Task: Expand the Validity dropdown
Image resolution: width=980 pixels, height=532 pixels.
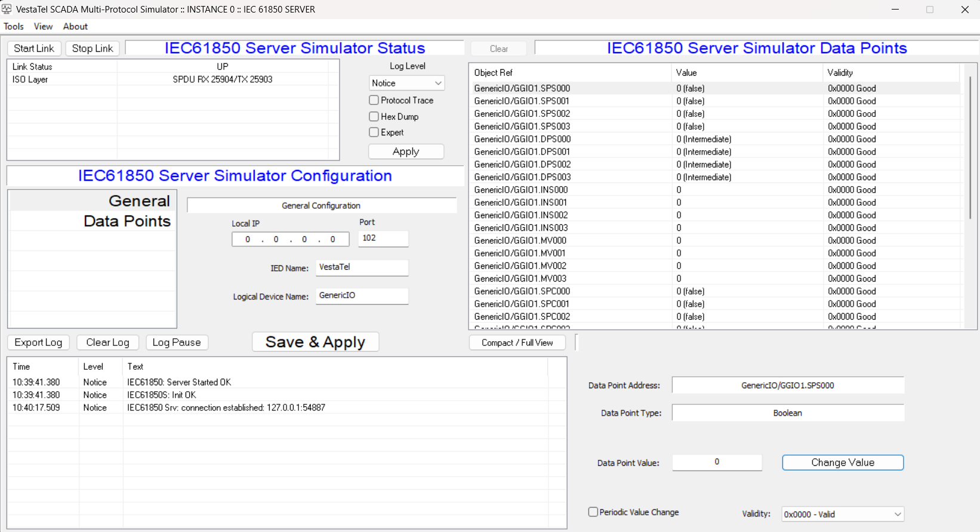Action: click(842, 514)
